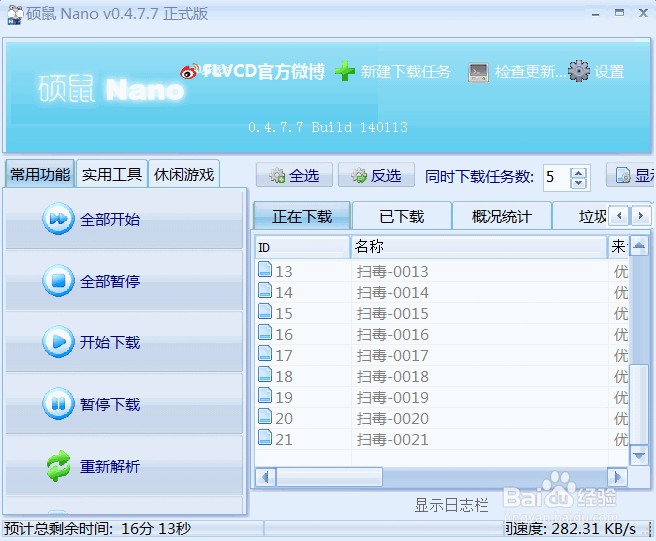The width and height of the screenshot is (656, 541).
Task: Select task 扫毒-0018
Action: (392, 376)
